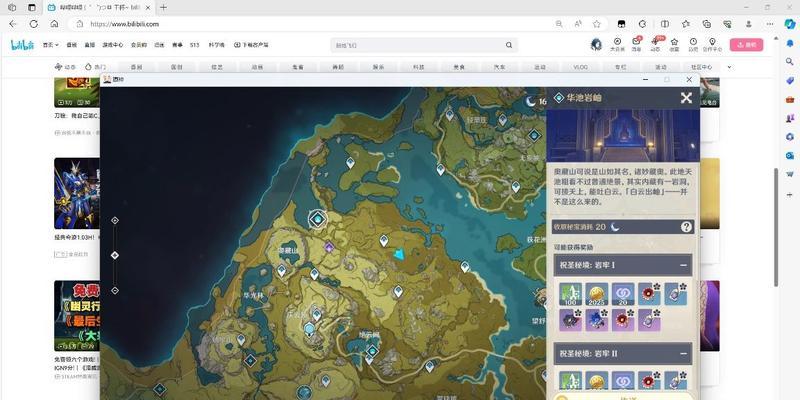This screenshot has width=800, height=400.
Task: Open the browser profile icon
Action: pos(749,24)
